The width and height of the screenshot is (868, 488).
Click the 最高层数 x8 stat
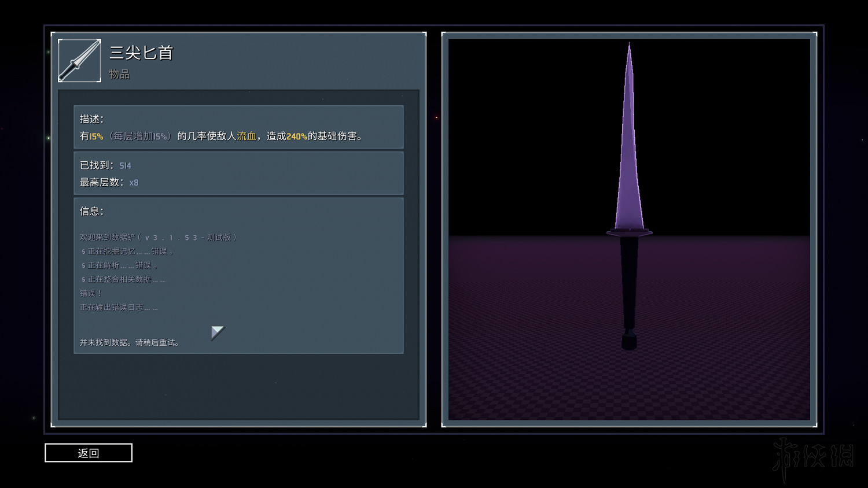(109, 182)
